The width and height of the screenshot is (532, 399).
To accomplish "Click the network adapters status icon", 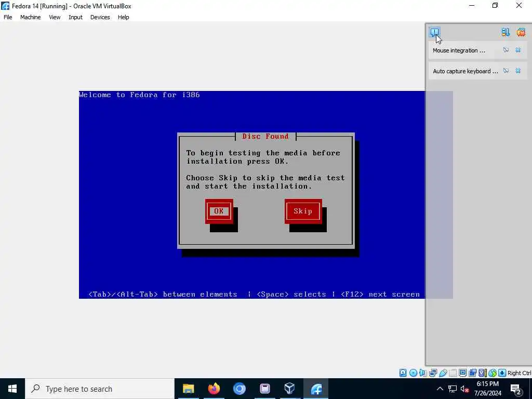I will pos(433,373).
